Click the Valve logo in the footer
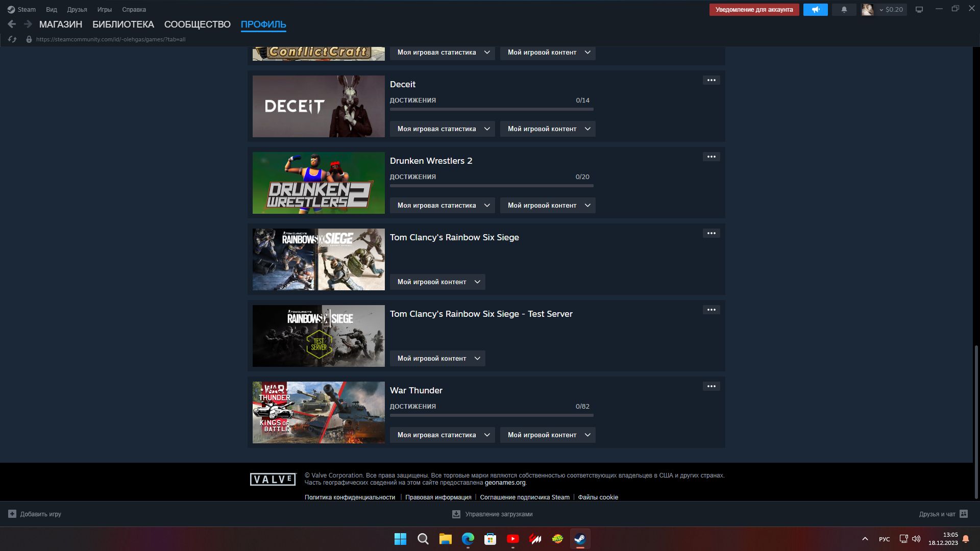This screenshot has height=551, width=980. (273, 479)
